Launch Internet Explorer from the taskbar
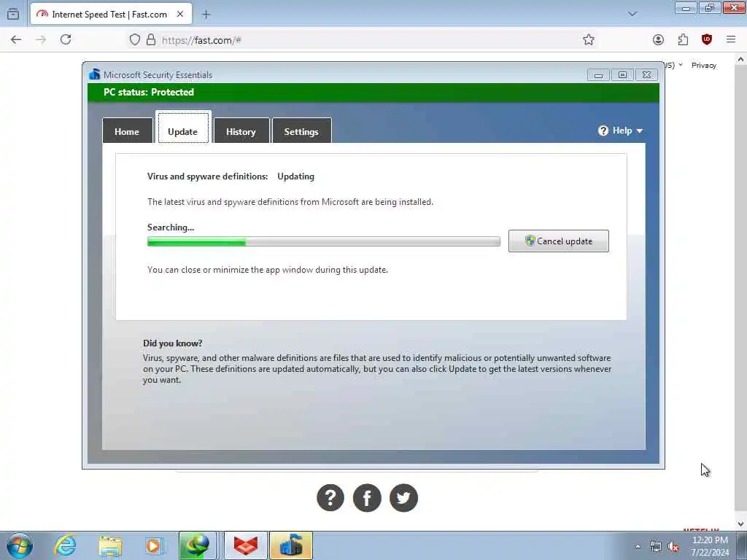The width and height of the screenshot is (747, 560). click(65, 545)
